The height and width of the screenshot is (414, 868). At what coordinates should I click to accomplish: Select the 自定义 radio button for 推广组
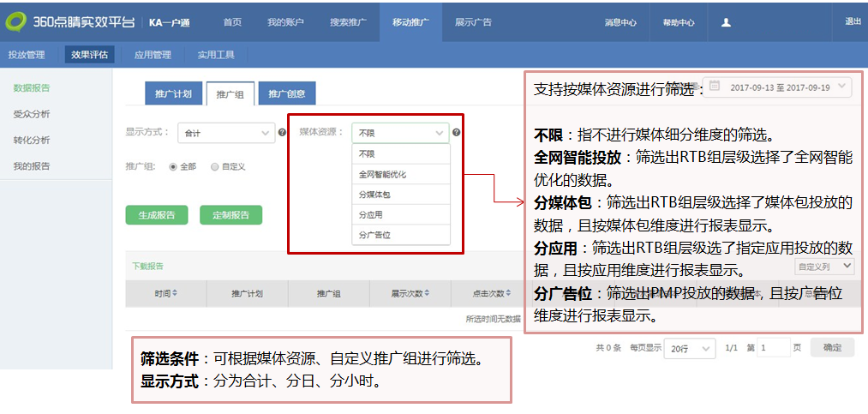click(x=214, y=166)
